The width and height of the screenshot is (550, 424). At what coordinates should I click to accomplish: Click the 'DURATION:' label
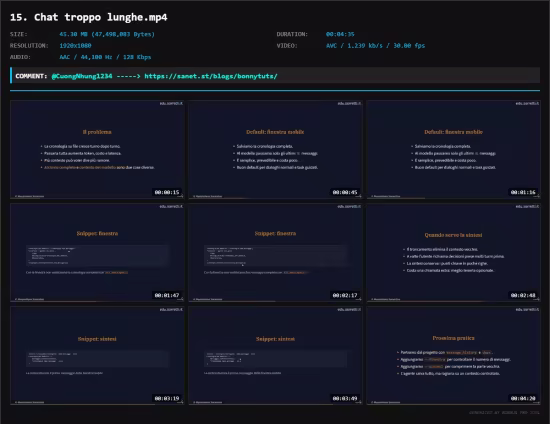pyautogui.click(x=292, y=34)
